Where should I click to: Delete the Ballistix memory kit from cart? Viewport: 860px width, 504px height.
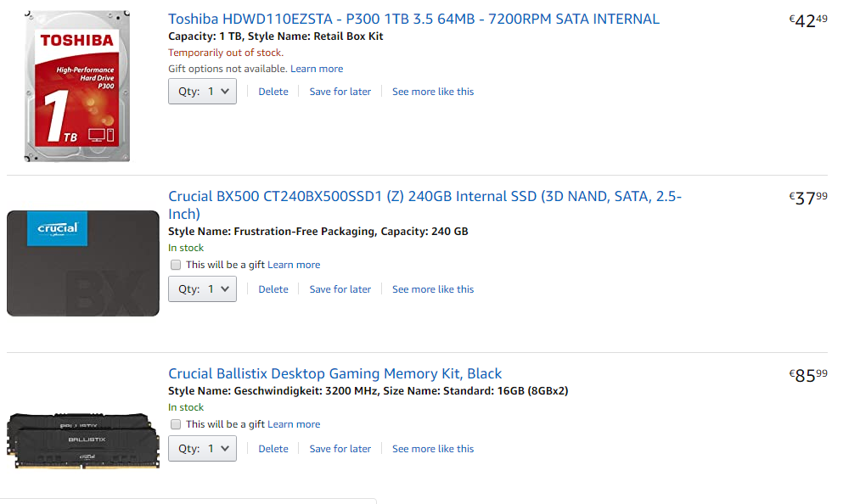273,449
